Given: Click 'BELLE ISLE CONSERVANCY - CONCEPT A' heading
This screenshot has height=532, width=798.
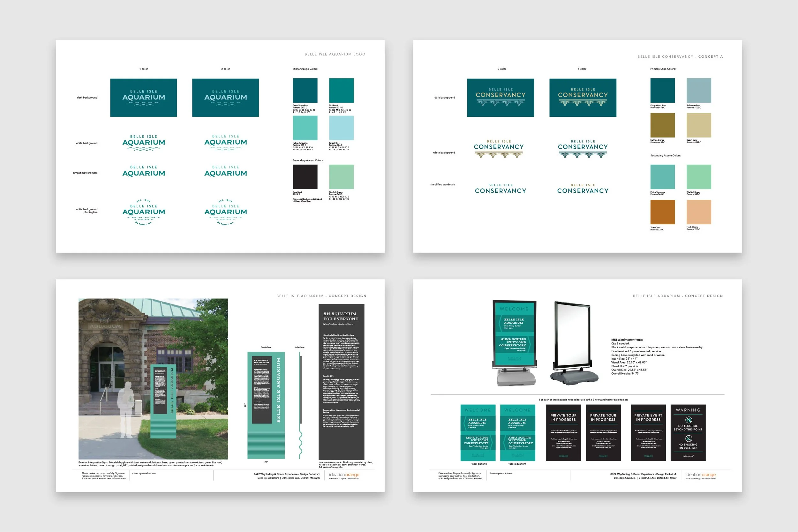Looking at the screenshot, I should click(x=680, y=57).
